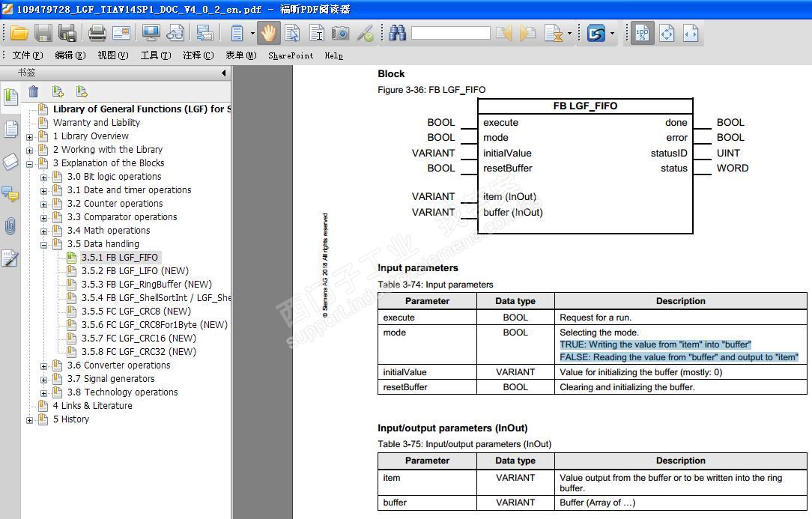Open the 工具(T) menu
812x519 pixels.
tap(156, 55)
